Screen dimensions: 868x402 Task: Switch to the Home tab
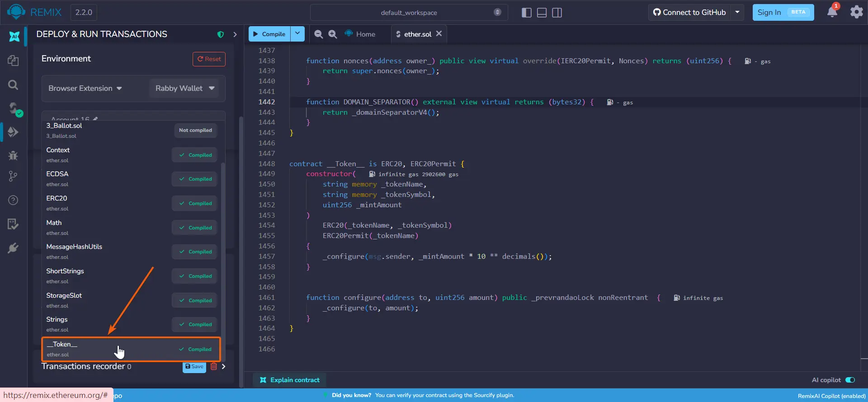coord(360,34)
